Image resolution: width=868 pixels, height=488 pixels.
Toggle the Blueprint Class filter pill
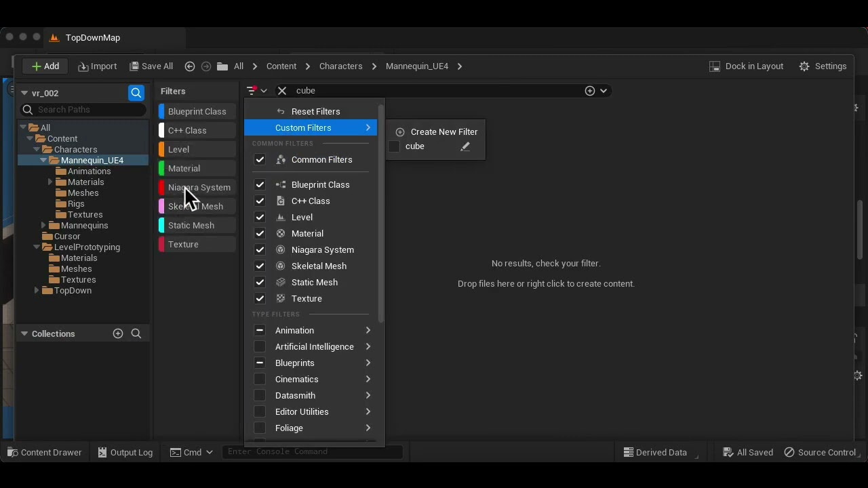point(197,111)
